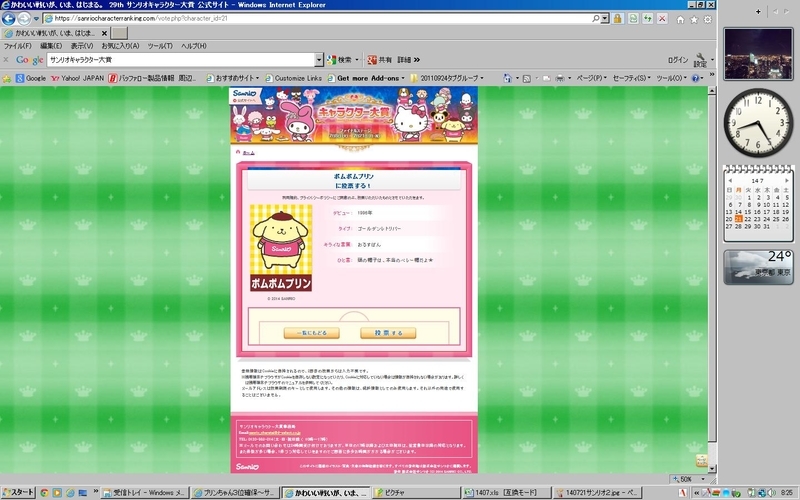This screenshot has width=800, height=500.
Task: Open the ツール(T) menu in menu bar
Action: coord(160,46)
